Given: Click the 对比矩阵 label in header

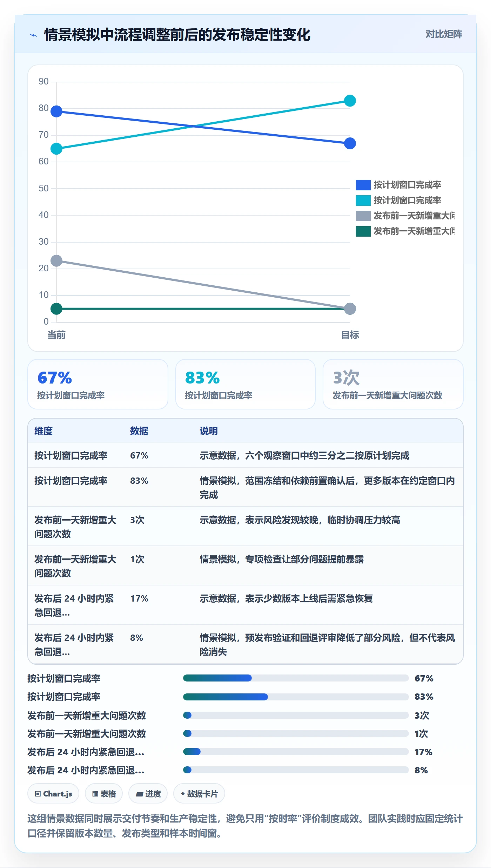Looking at the screenshot, I should click(444, 34).
